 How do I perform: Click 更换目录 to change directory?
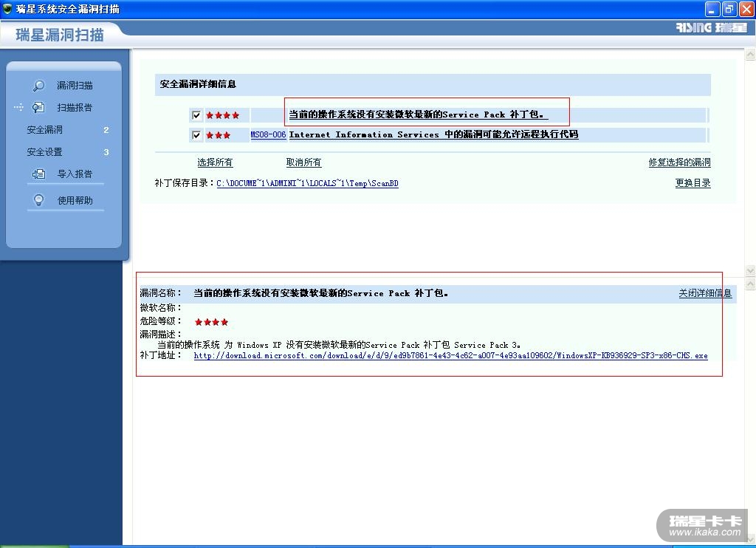(x=693, y=183)
